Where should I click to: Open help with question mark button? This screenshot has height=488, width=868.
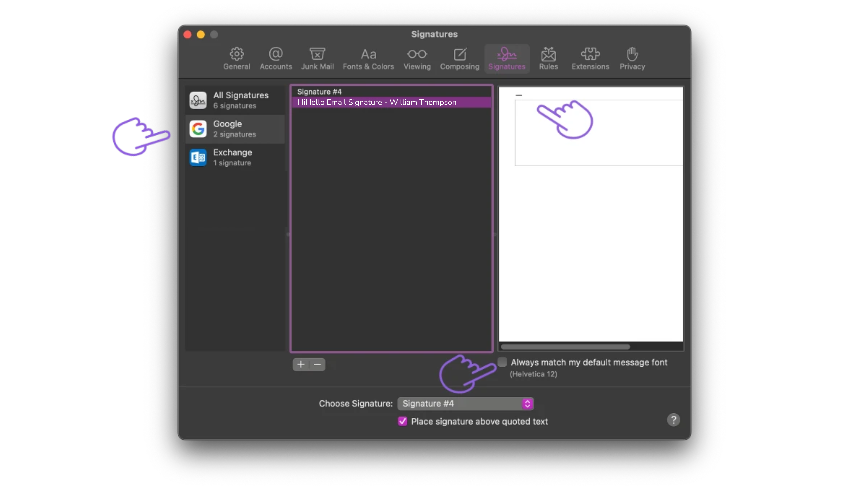coord(673,420)
